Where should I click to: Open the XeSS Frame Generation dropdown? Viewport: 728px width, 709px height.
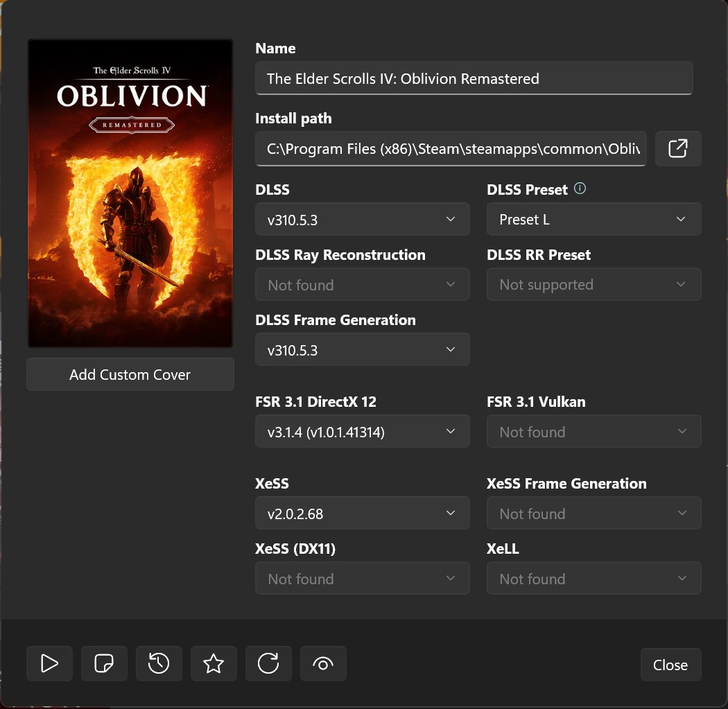pos(593,513)
